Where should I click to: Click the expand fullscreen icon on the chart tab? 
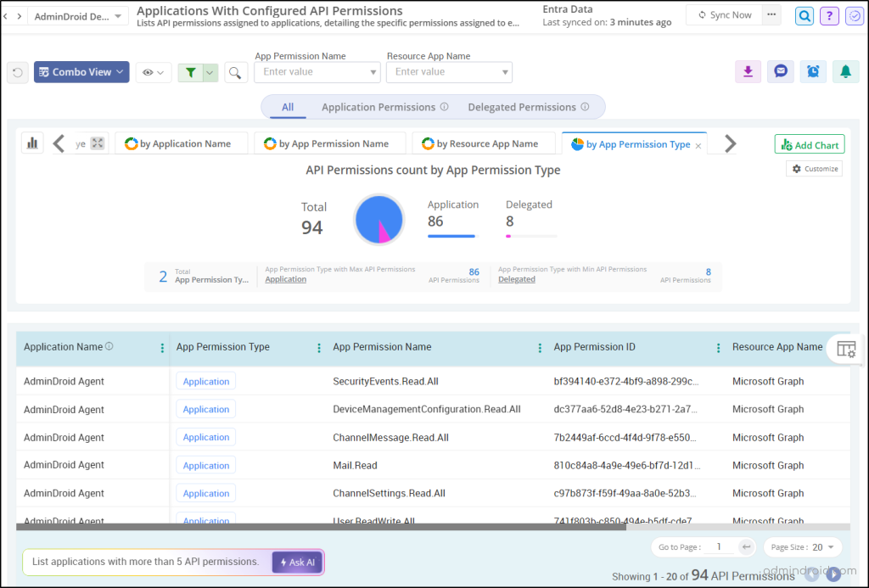pos(98,143)
